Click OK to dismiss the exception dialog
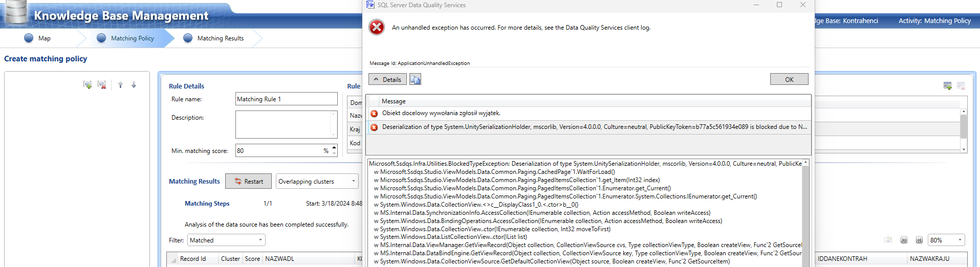 click(x=789, y=79)
